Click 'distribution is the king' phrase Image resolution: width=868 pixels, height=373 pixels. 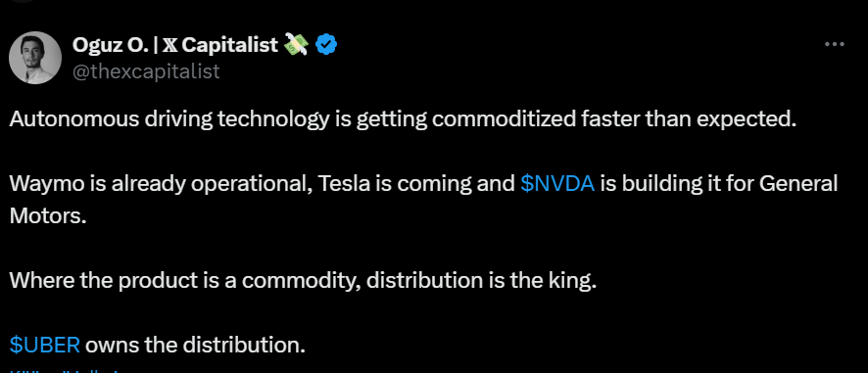click(x=482, y=281)
